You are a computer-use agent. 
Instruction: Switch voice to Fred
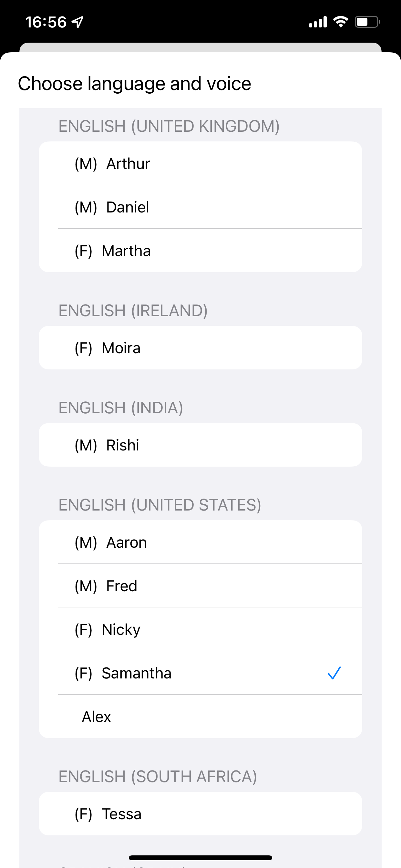pos(200,586)
